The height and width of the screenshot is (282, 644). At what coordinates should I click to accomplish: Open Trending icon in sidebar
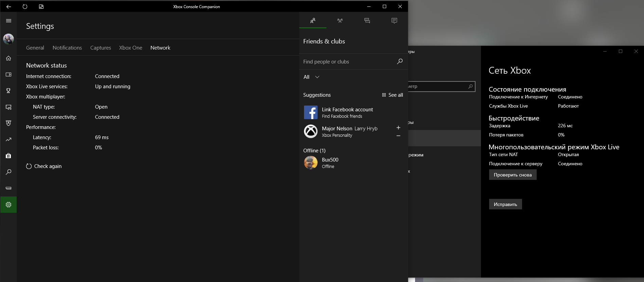(x=8, y=139)
